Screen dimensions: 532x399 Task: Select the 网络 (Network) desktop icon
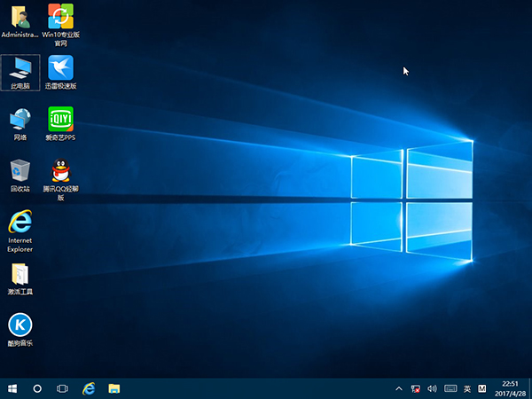click(x=20, y=119)
